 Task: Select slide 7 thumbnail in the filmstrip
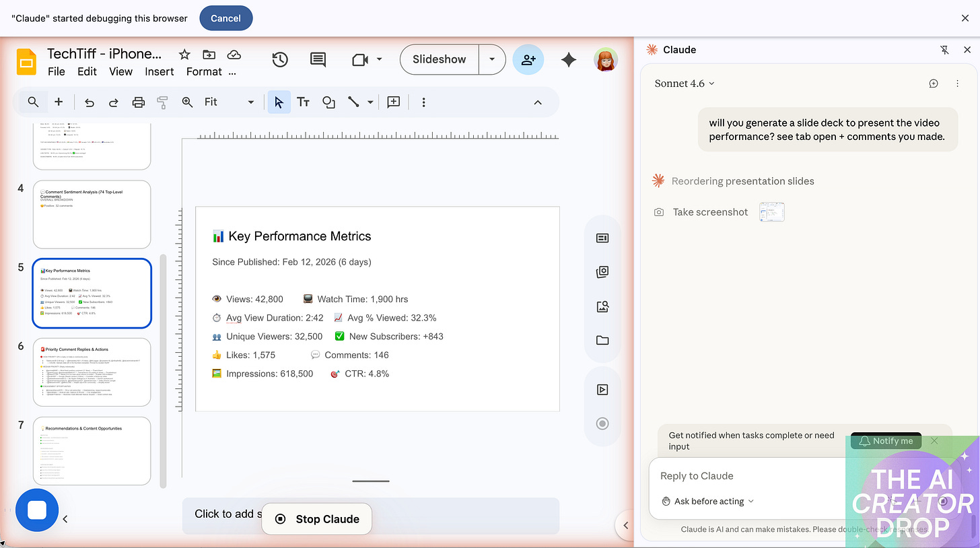click(x=92, y=451)
